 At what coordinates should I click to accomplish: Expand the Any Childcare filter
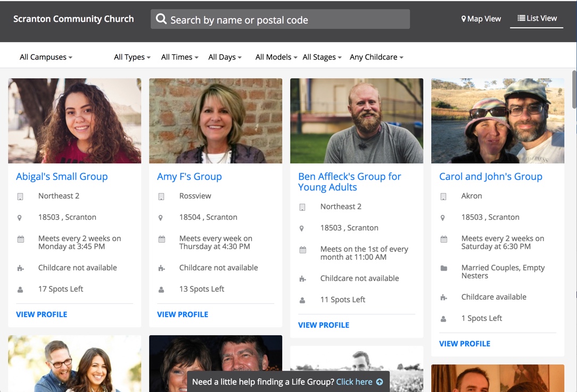[x=376, y=57]
